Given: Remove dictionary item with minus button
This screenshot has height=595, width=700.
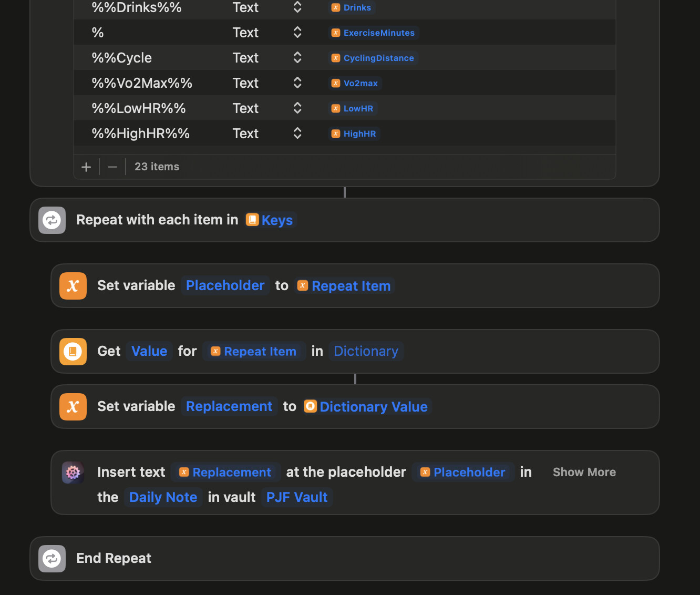Looking at the screenshot, I should coord(112,167).
